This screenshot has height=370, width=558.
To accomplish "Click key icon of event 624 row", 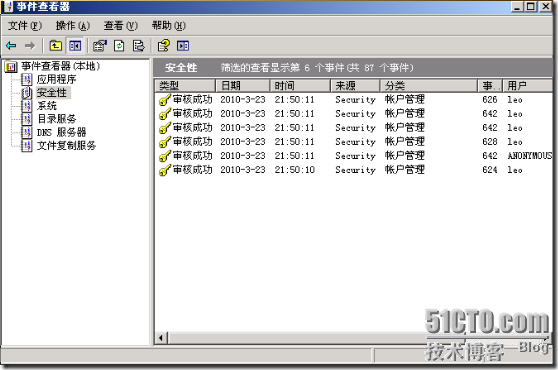I will click(165, 170).
